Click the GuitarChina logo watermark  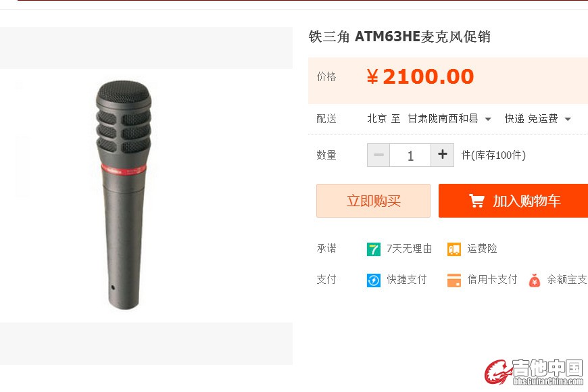click(534, 372)
